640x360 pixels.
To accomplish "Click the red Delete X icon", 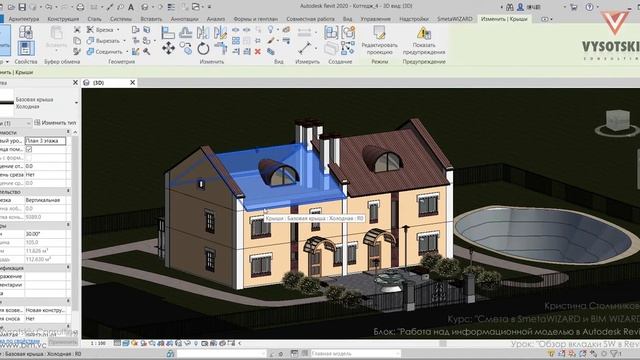I will coord(258,51).
